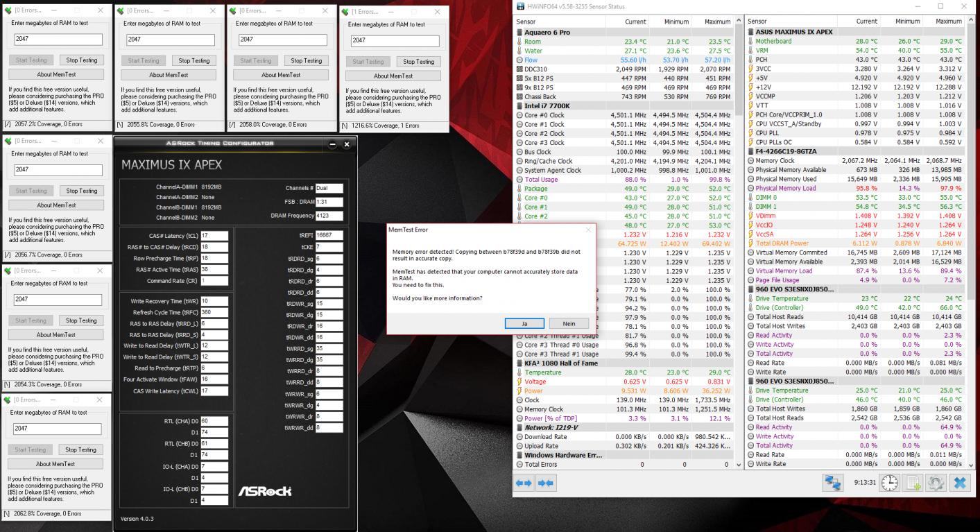980x532 pixels.
Task: Open About MemTest in 2058.0% window
Action: coord(280,75)
